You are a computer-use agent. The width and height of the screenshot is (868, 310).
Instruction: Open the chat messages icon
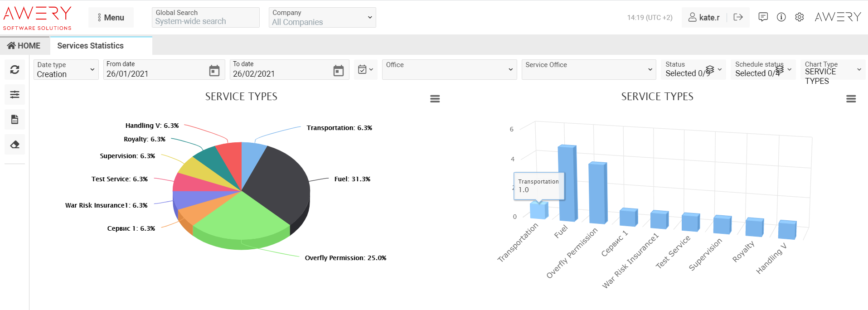pyautogui.click(x=763, y=17)
